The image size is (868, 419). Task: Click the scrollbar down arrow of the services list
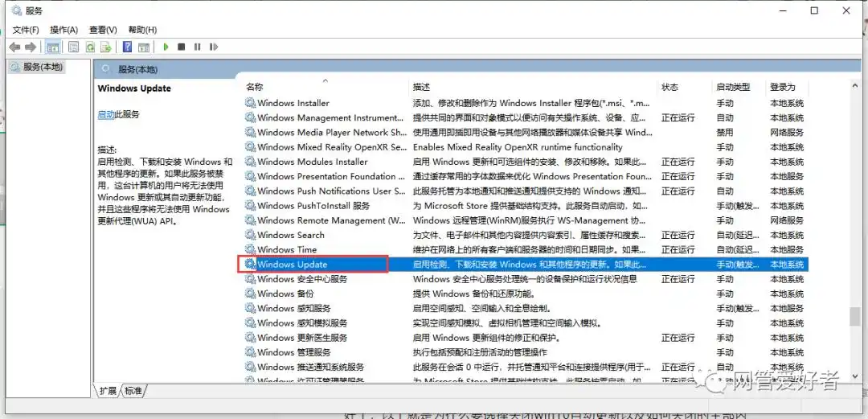click(854, 376)
